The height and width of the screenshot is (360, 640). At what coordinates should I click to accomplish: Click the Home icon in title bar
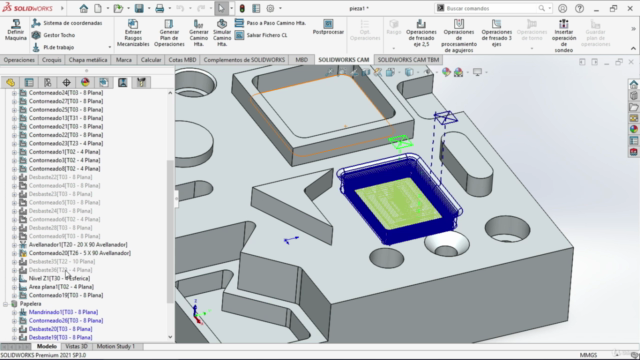(83, 8)
